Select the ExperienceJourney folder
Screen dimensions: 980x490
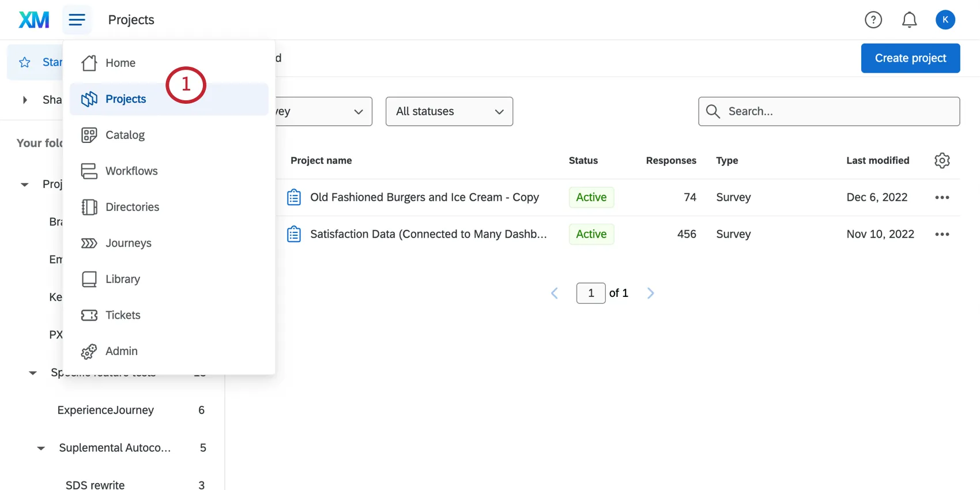pyautogui.click(x=106, y=410)
